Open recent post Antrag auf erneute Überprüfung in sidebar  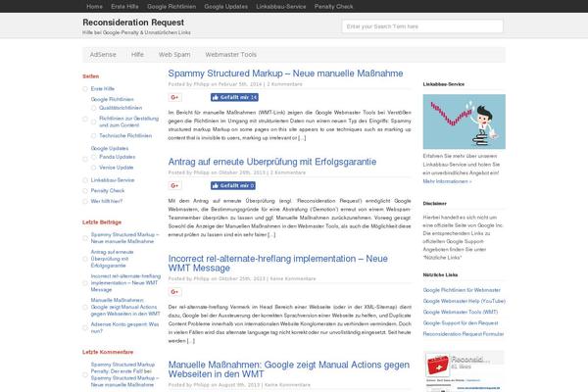[x=112, y=259]
